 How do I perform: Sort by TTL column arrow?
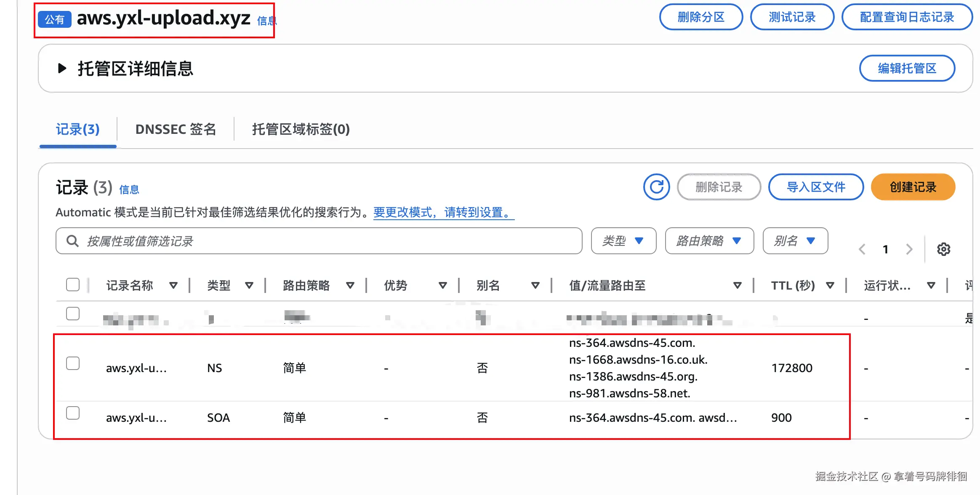pyautogui.click(x=830, y=286)
